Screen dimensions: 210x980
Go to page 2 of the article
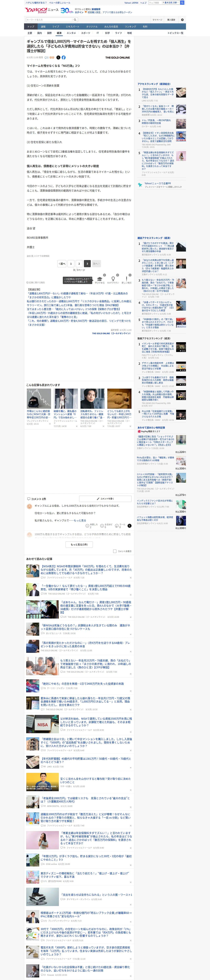click(x=79, y=264)
